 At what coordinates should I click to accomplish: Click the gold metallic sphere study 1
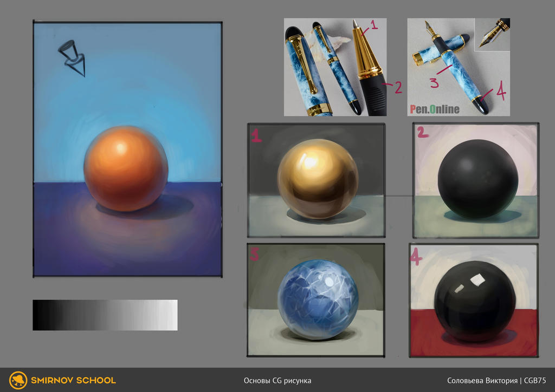tap(316, 180)
